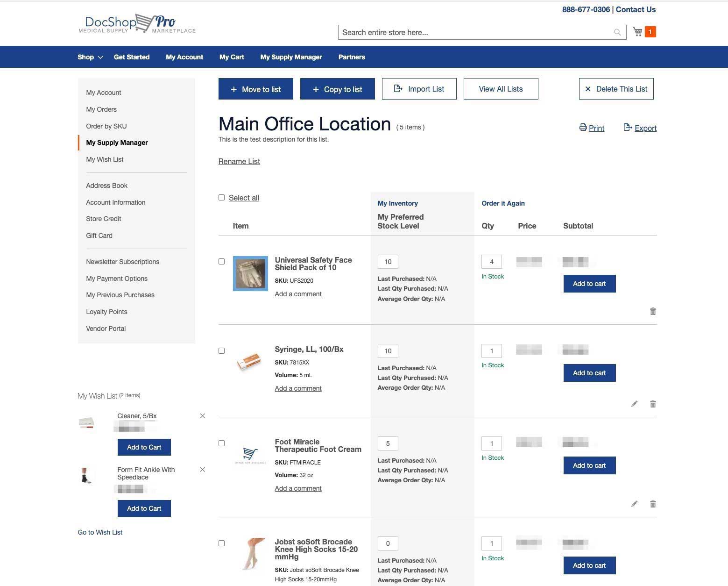The width and height of the screenshot is (728, 586).
Task: Go to the Partners menu item
Action: click(x=351, y=57)
